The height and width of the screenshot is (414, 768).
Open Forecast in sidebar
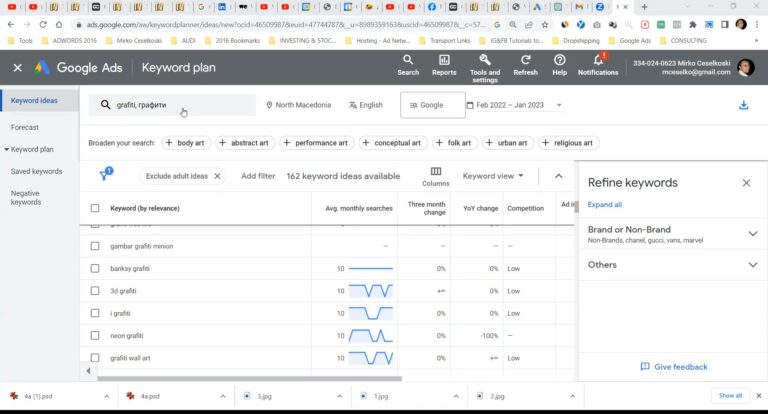pos(24,127)
